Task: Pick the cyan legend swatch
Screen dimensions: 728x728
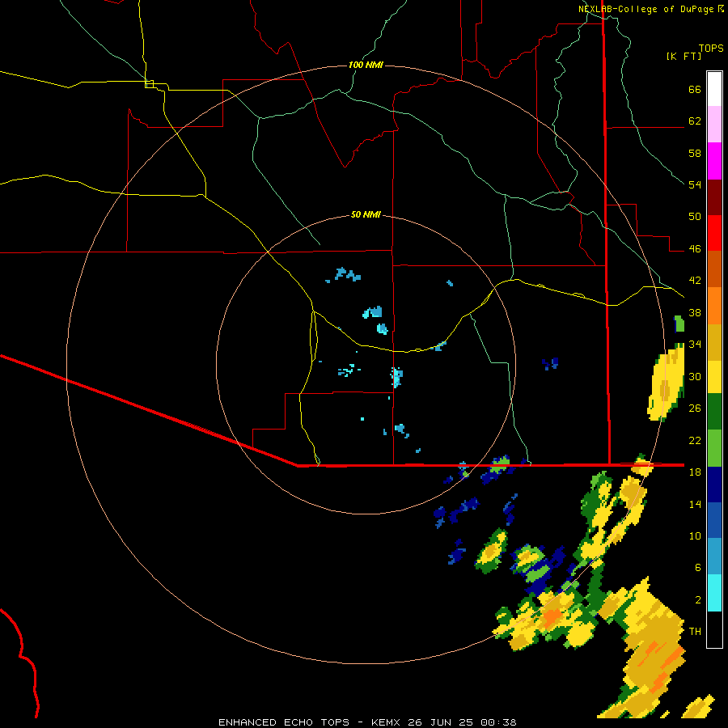Action: pyautogui.click(x=714, y=593)
